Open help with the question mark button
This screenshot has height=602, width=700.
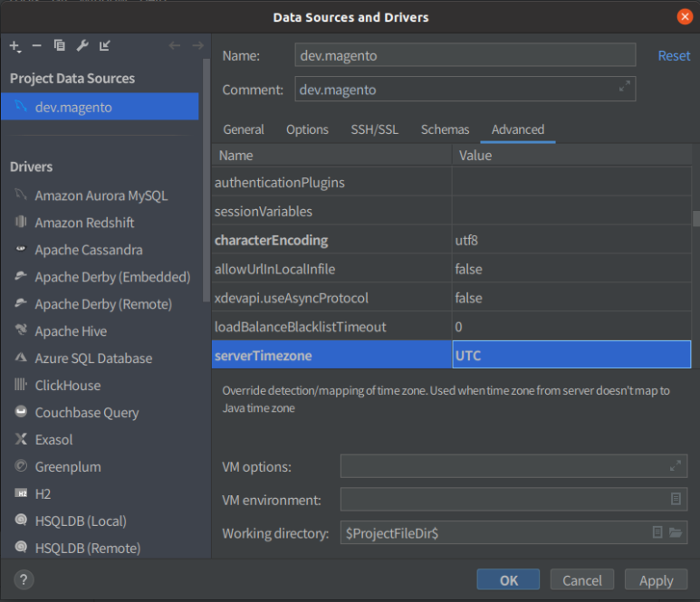(x=24, y=579)
